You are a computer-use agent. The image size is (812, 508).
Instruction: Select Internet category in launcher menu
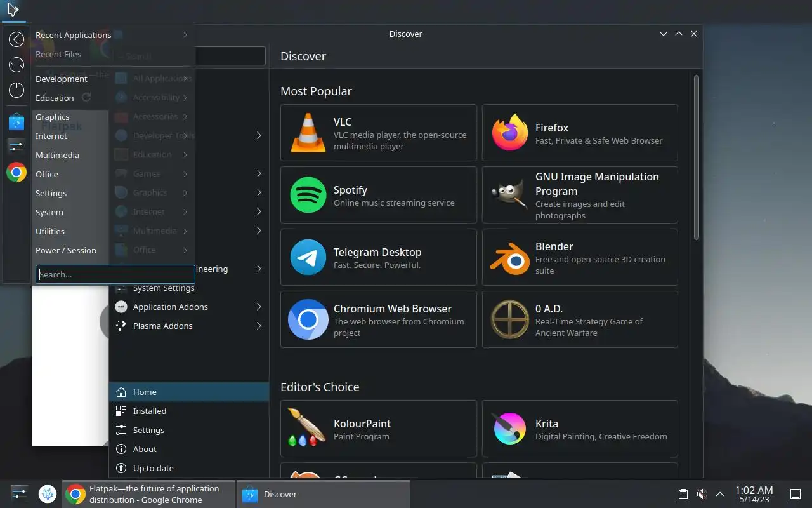[51, 136]
